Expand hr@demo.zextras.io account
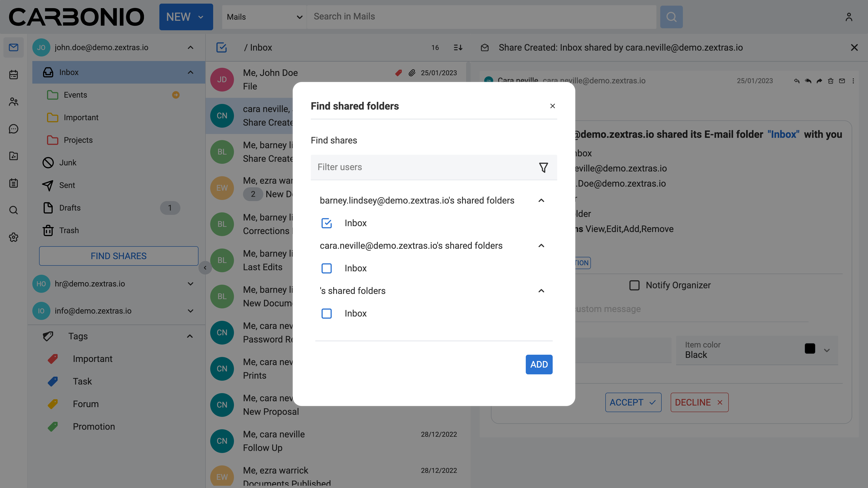The height and width of the screenshot is (488, 868). coord(190,284)
